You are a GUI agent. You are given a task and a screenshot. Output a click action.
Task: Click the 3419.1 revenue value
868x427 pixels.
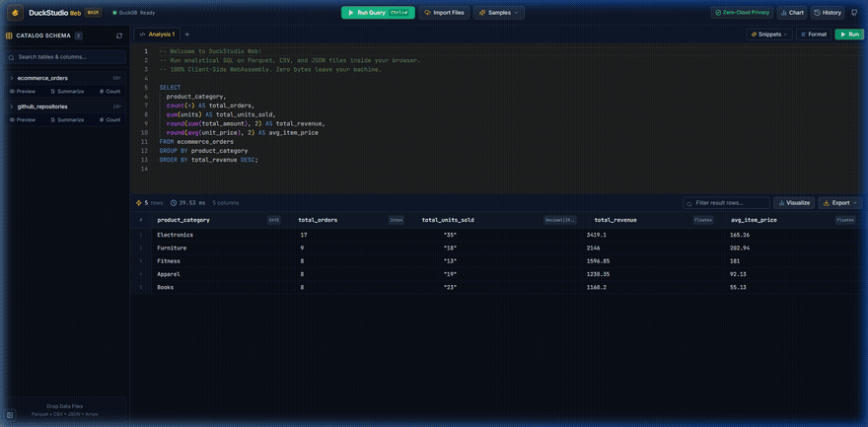click(598, 235)
